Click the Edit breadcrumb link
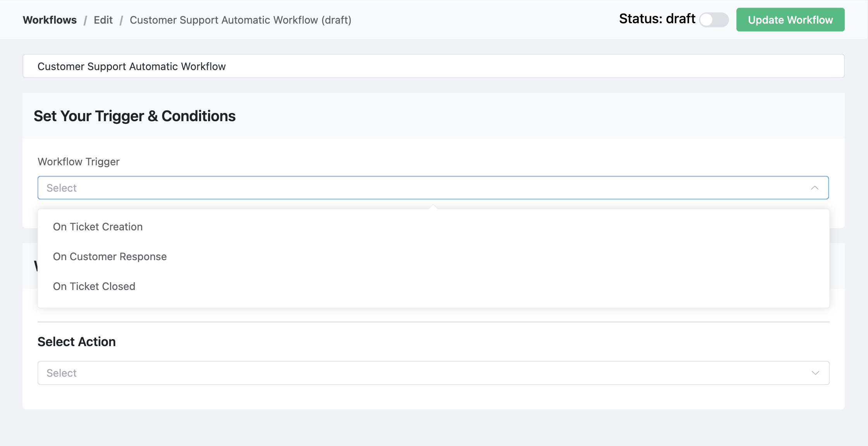The height and width of the screenshot is (446, 868). coord(103,20)
